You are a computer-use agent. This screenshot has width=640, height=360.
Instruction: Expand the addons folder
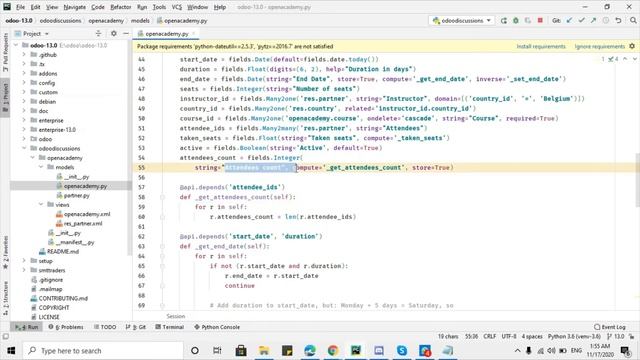coord(24,73)
